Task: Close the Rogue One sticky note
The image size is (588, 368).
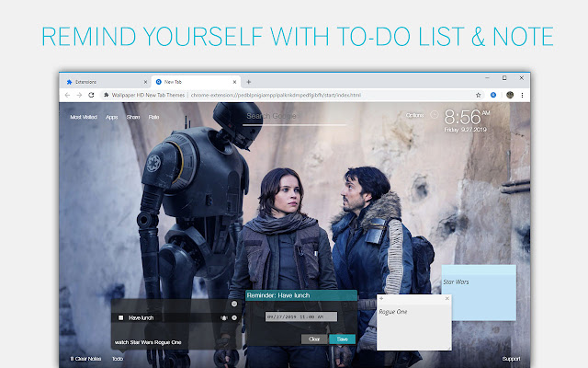Action: pos(447,298)
